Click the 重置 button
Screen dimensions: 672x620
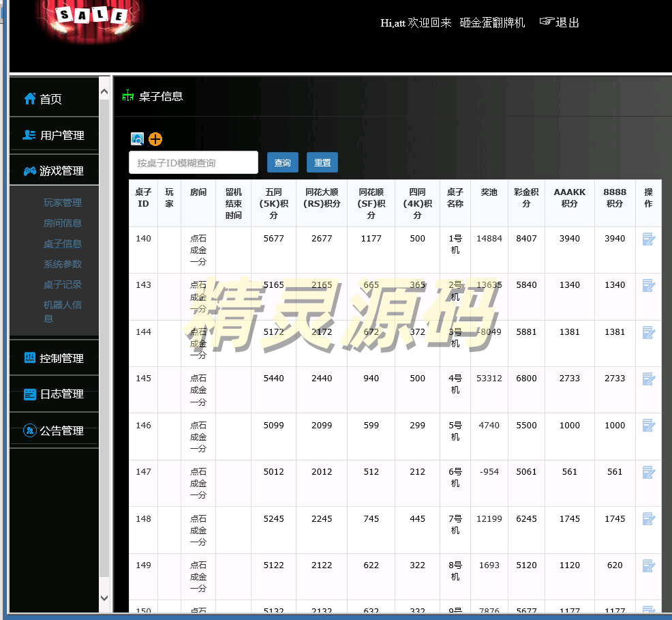pos(322,162)
